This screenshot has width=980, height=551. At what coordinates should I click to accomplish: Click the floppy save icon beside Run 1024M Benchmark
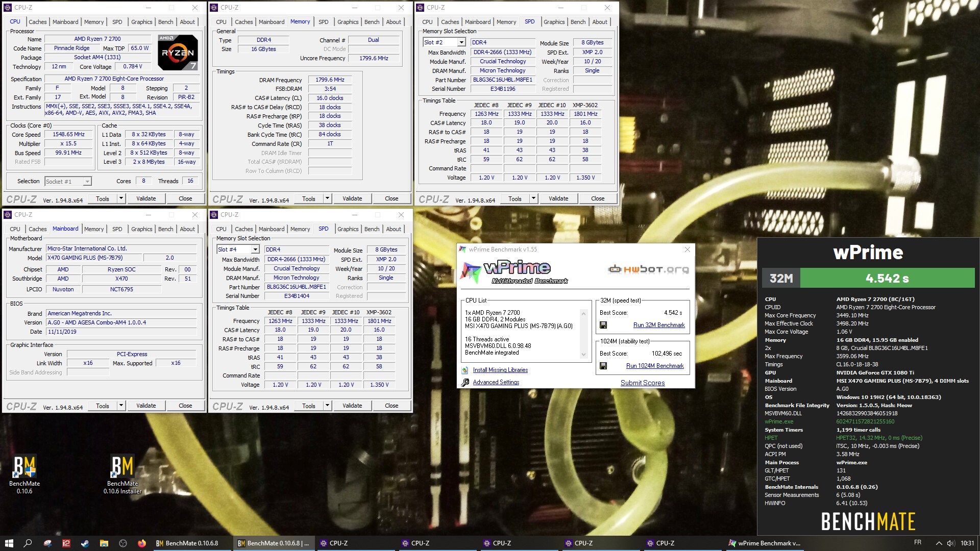coord(603,366)
